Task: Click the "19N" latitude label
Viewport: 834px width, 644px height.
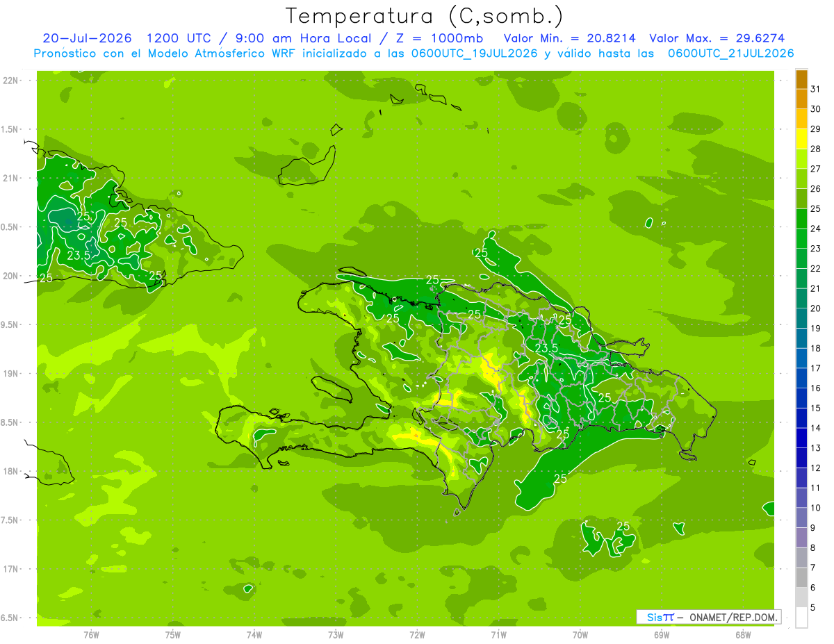Action: click(12, 374)
